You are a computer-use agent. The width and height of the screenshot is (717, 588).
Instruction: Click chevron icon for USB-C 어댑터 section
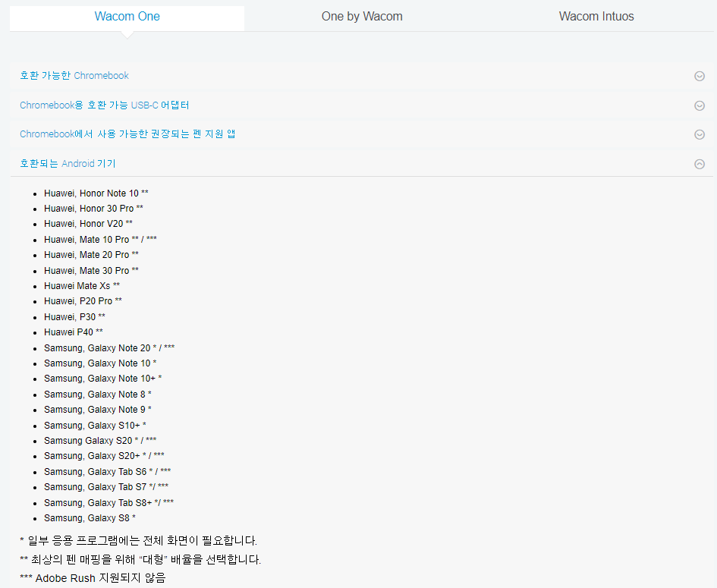pyautogui.click(x=699, y=105)
